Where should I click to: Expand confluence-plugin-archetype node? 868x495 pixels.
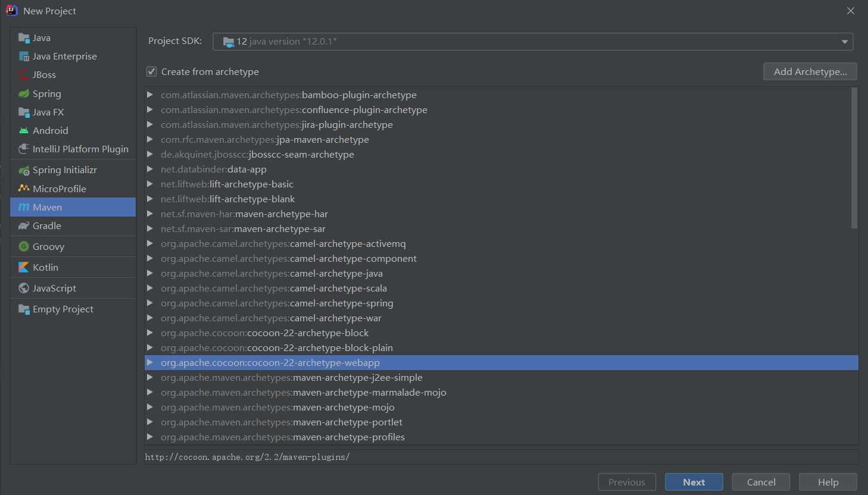coord(150,109)
